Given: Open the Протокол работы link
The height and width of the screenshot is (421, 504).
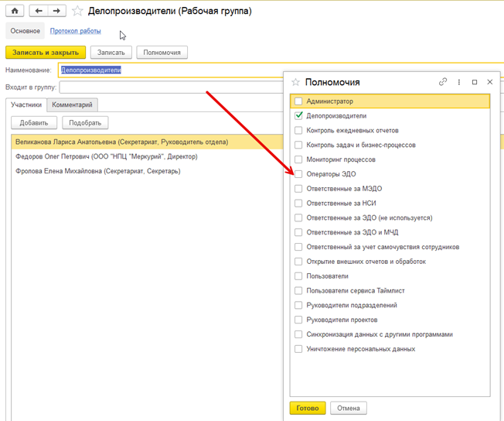Looking at the screenshot, I should [76, 31].
